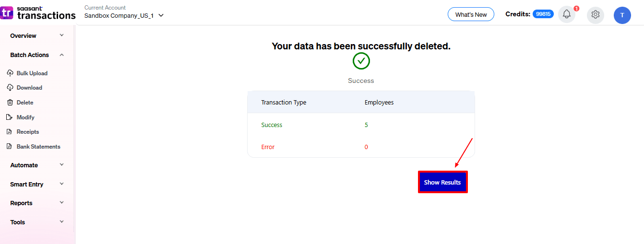Click the Receipts document icon
The image size is (644, 244).
[10, 132]
